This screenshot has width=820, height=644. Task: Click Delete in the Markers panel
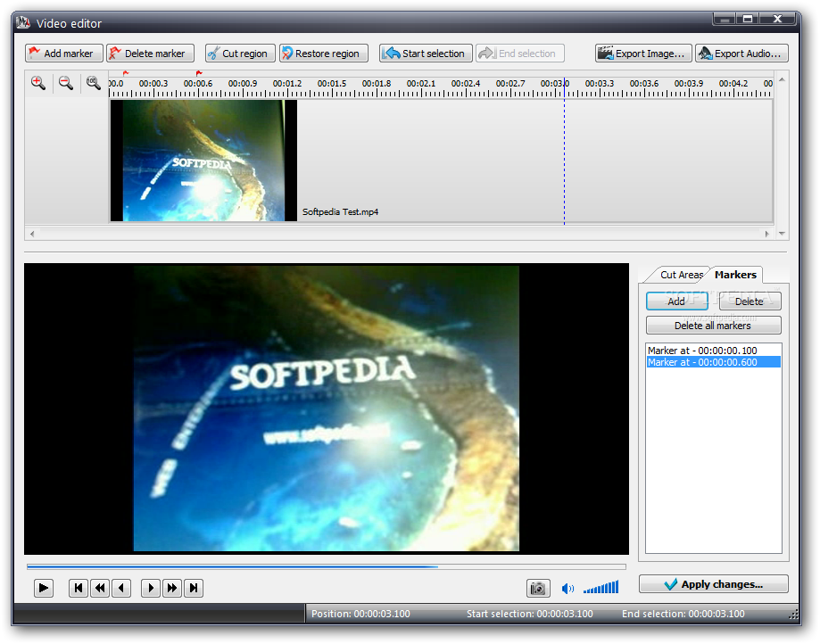pyautogui.click(x=750, y=301)
